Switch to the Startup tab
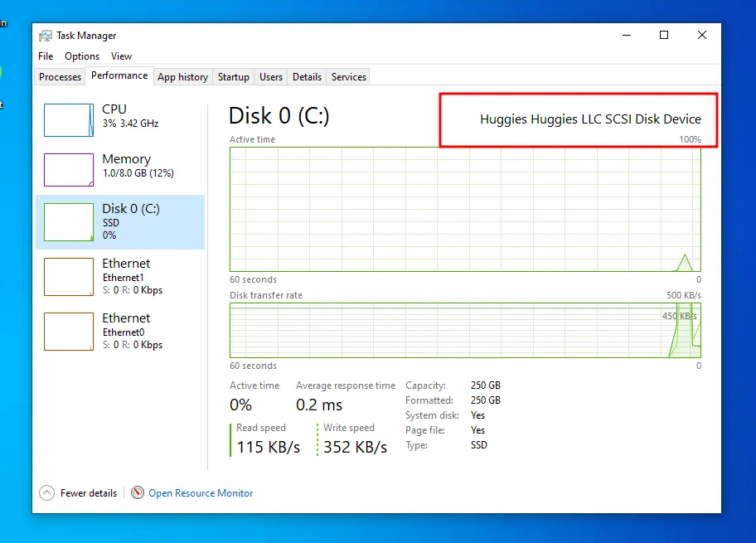Viewport: 756px width, 543px height. 234,77
